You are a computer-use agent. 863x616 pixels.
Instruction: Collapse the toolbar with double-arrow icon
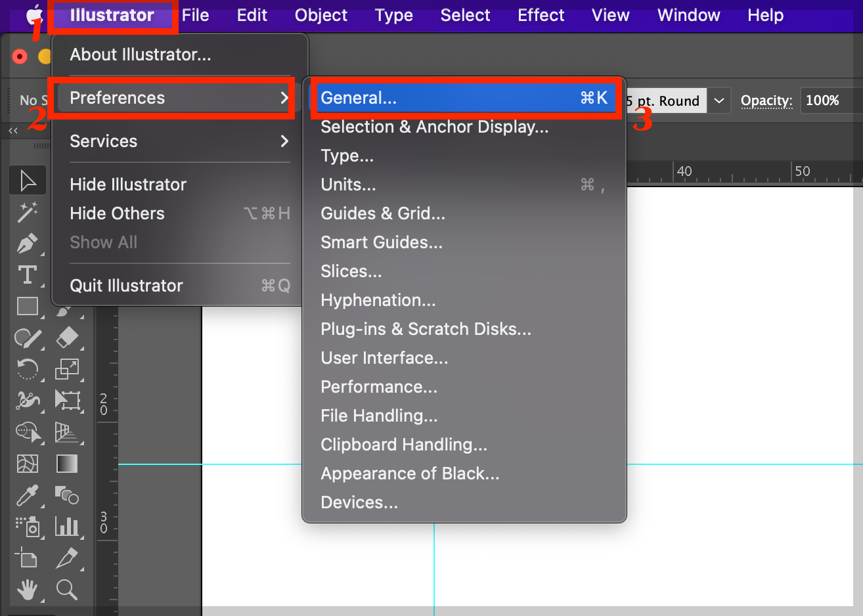point(13,131)
